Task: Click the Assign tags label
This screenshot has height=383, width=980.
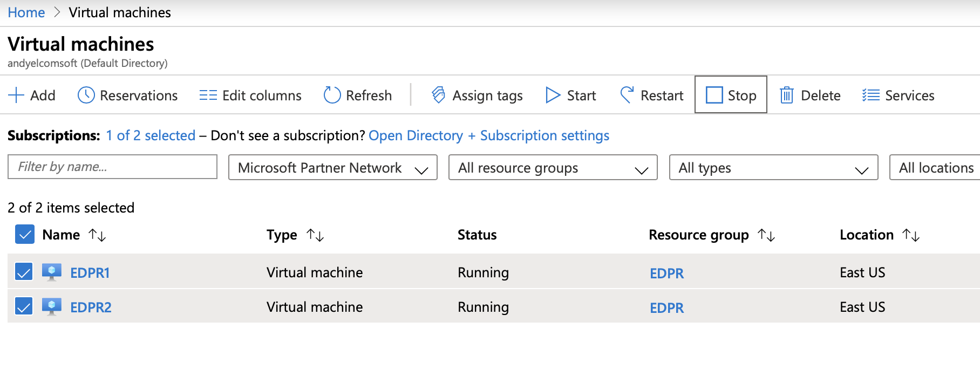Action: (487, 95)
